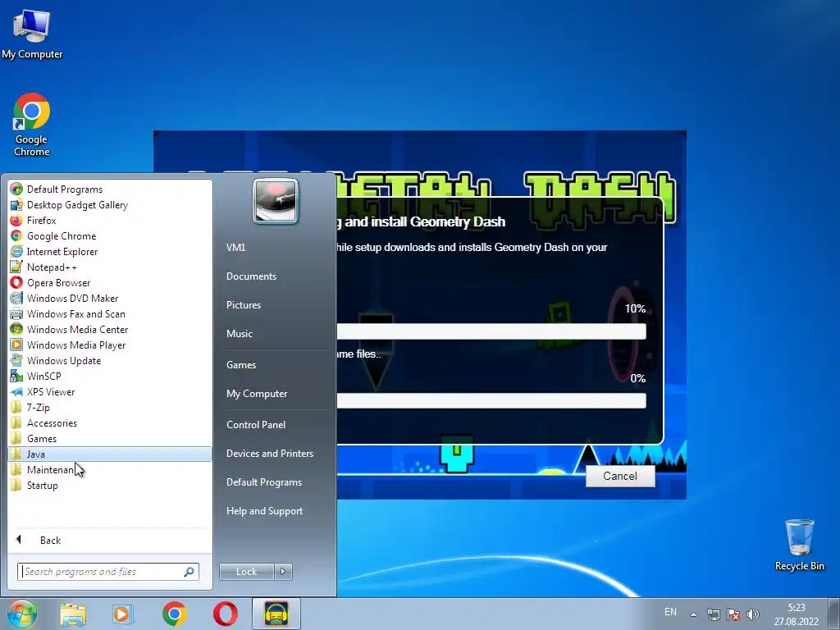This screenshot has height=630, width=840.
Task: Click the 10% download progress bar
Action: [491, 331]
